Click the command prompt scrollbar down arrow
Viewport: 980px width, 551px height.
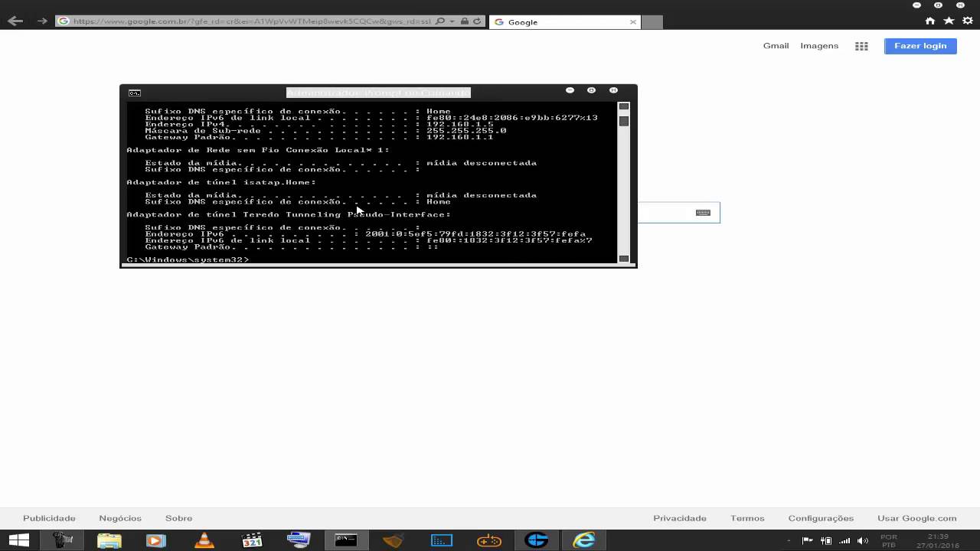pos(624,259)
